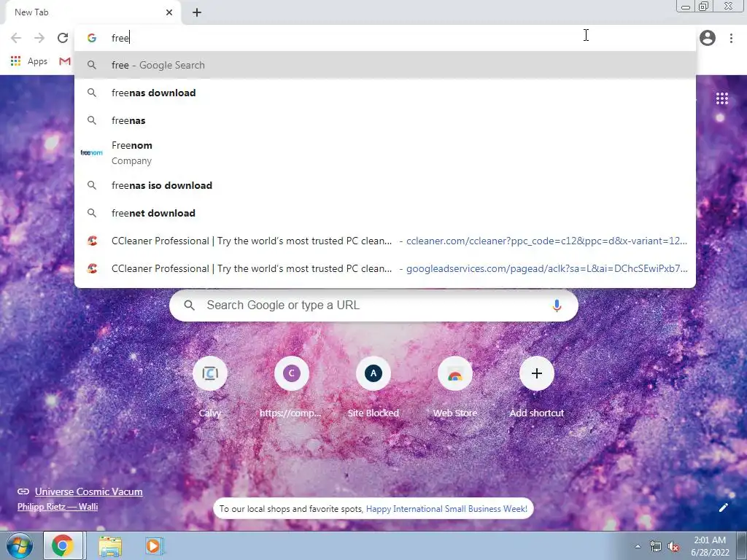The height and width of the screenshot is (560, 747).
Task: Click the browser forward arrow
Action: pyautogui.click(x=39, y=38)
